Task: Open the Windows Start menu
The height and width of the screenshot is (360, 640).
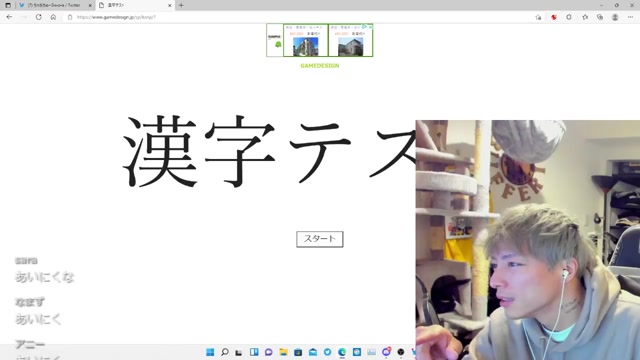Action: [x=210, y=352]
